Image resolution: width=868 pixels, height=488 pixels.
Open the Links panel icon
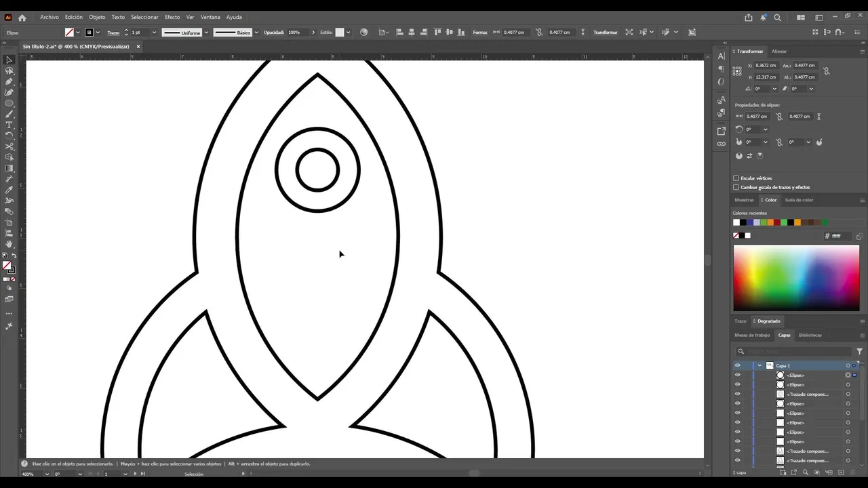[x=721, y=144]
